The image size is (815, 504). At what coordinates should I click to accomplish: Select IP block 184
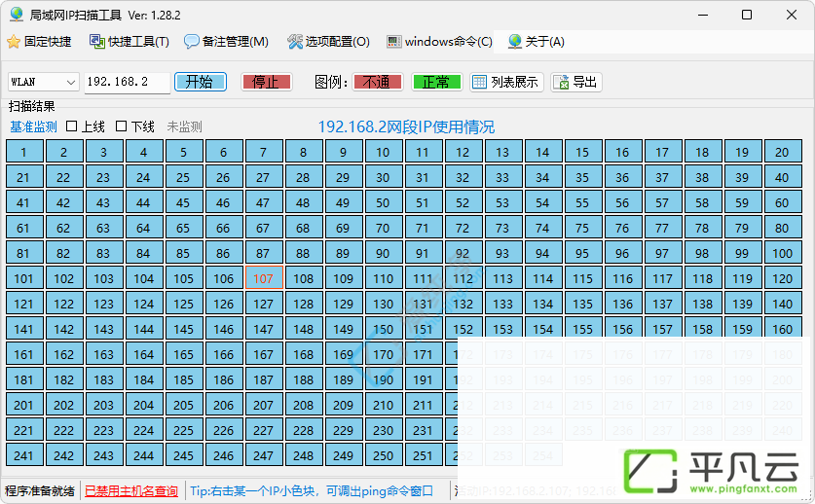click(x=143, y=379)
